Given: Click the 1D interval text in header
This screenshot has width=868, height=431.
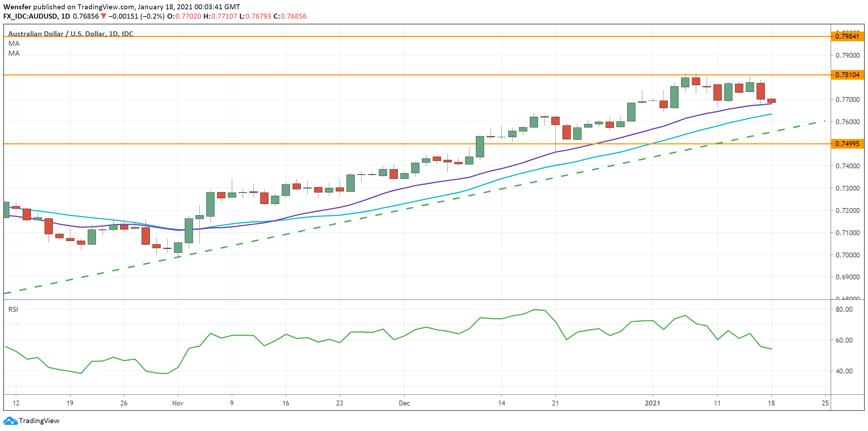Looking at the screenshot, I should [65, 16].
